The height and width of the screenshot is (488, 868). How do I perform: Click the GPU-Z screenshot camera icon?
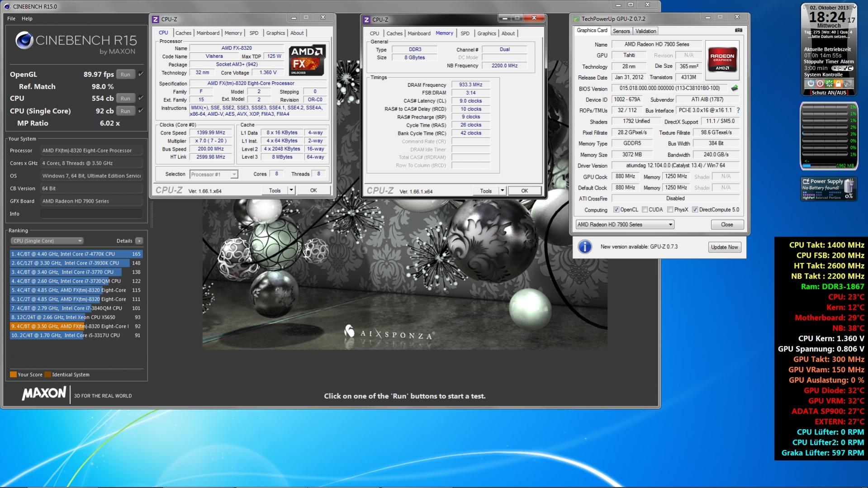(738, 30)
